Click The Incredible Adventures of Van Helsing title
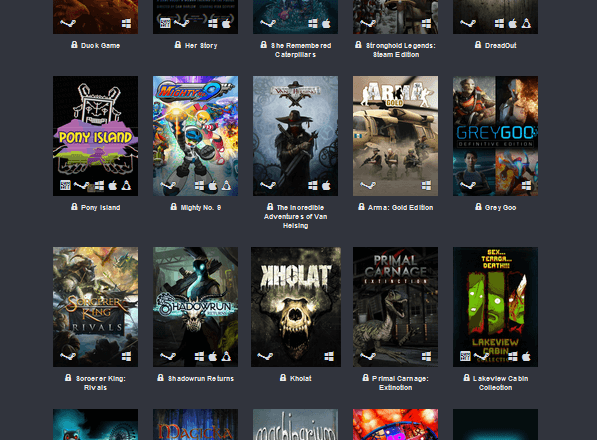 295,217
